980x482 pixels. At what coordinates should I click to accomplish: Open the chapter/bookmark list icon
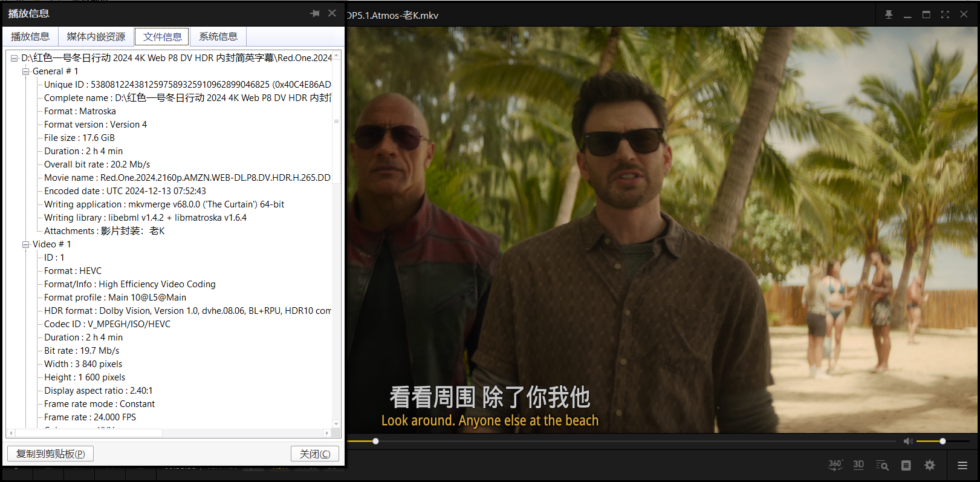[906, 465]
